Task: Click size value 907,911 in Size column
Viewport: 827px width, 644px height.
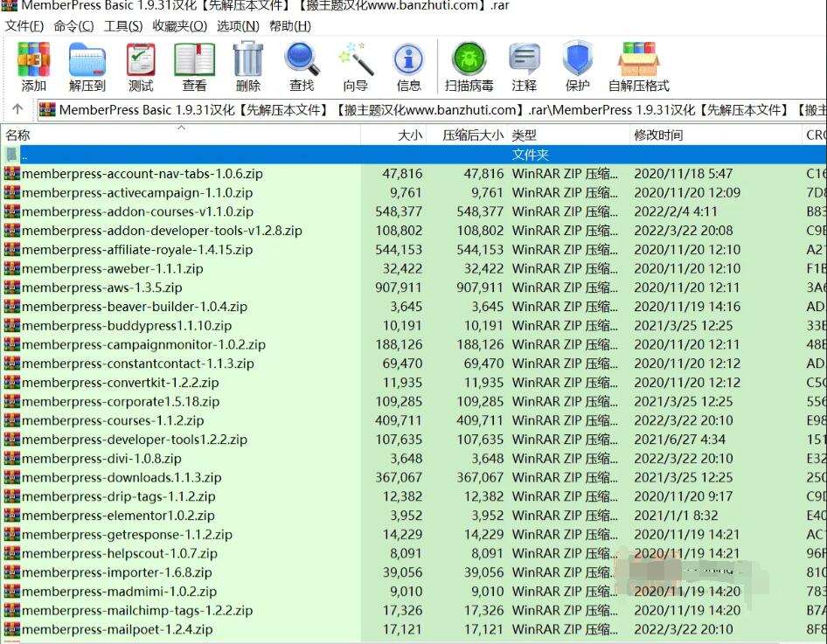Action: click(399, 287)
